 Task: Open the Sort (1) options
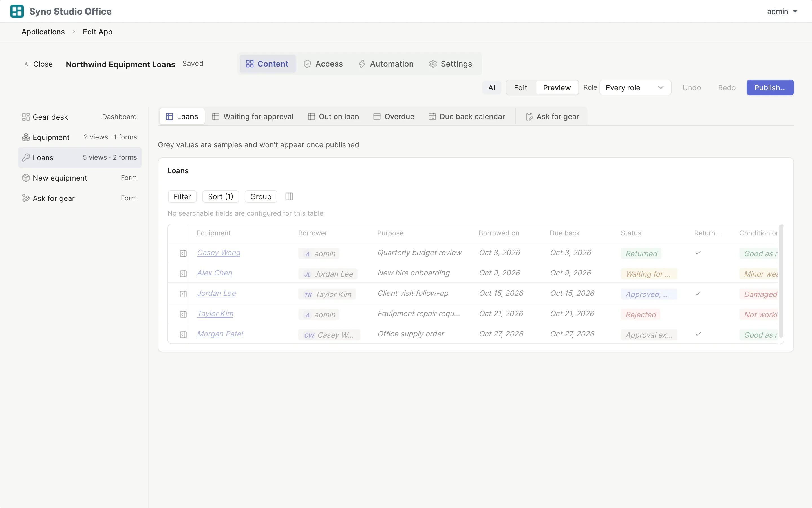220,196
